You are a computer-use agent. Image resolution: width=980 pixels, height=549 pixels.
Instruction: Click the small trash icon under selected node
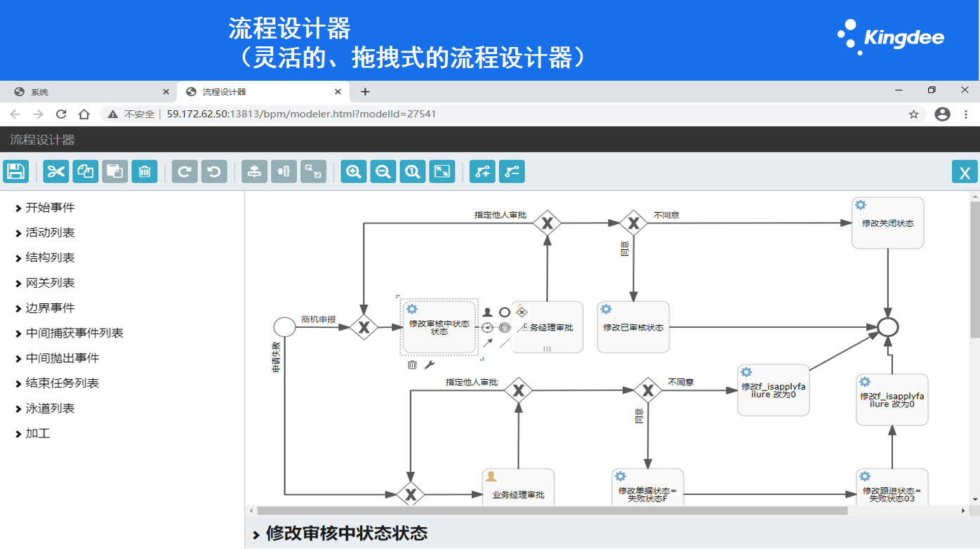412,365
